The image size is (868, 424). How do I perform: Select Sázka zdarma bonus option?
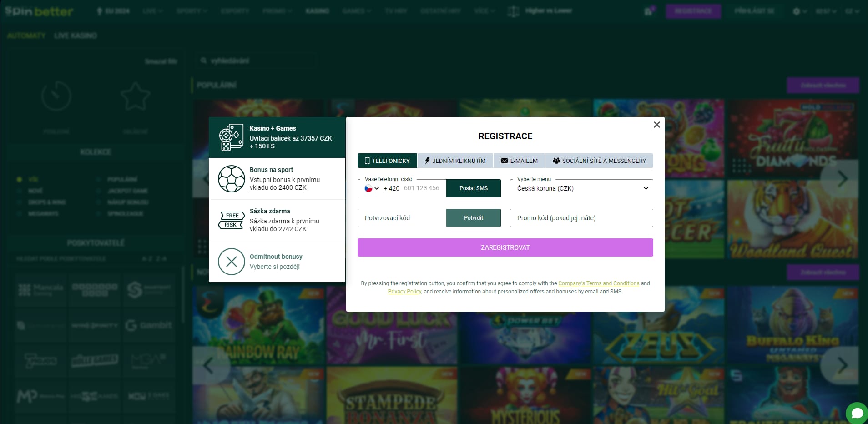(277, 220)
